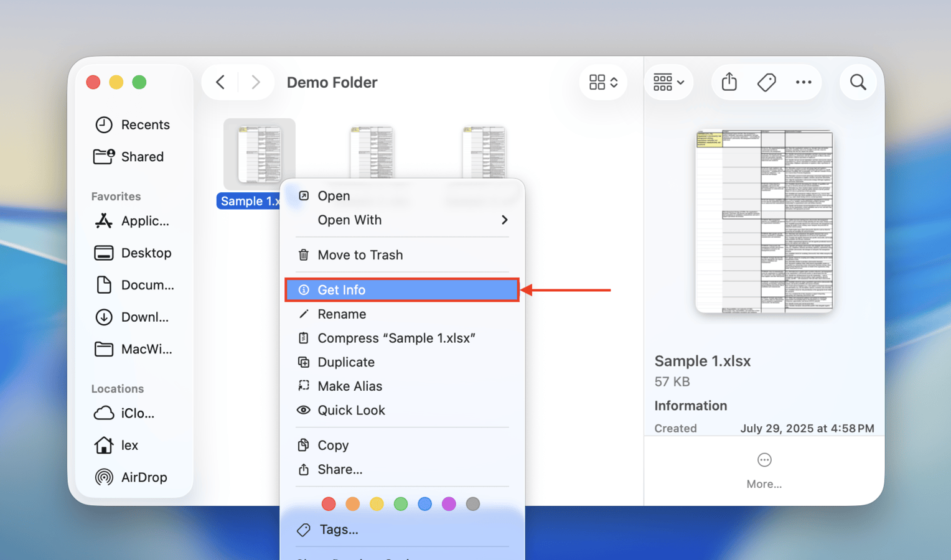951x560 pixels.
Task: Open the More actions ellipsis toolbar icon
Action: 803,82
